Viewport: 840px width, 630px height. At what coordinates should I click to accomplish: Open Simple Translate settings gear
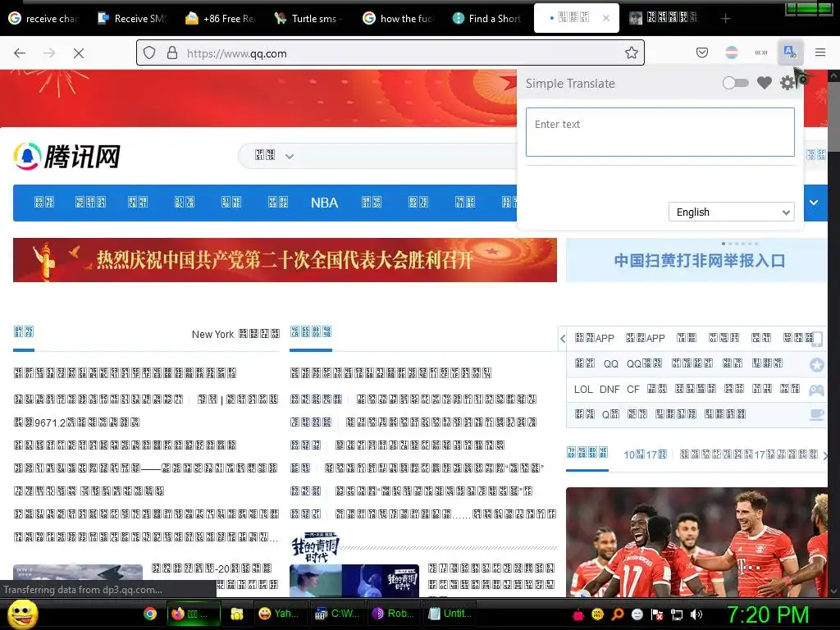coord(787,83)
